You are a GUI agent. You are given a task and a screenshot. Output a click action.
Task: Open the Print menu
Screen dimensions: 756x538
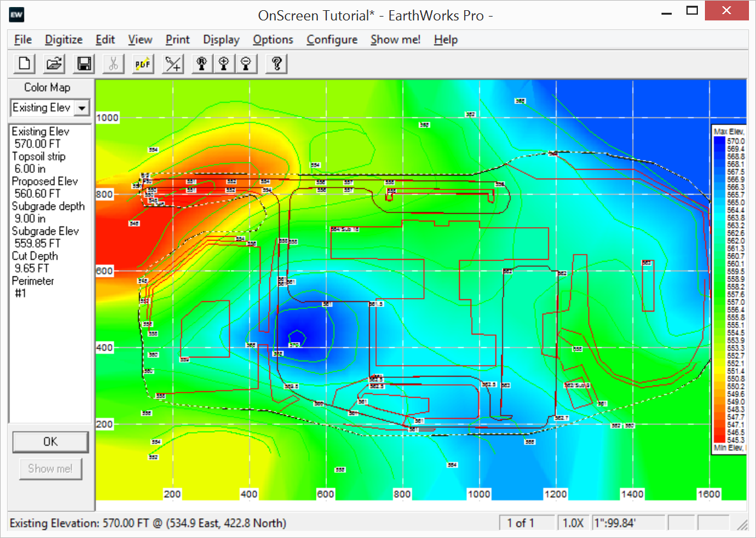click(178, 40)
